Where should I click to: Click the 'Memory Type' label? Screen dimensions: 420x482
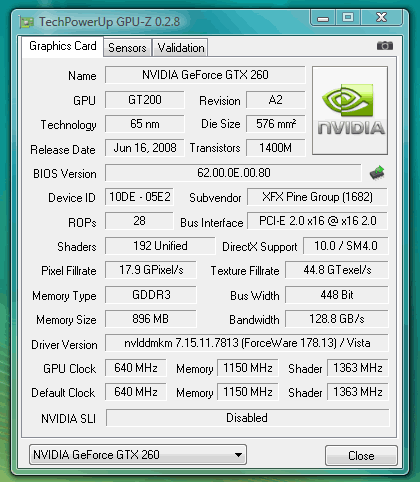point(64,296)
